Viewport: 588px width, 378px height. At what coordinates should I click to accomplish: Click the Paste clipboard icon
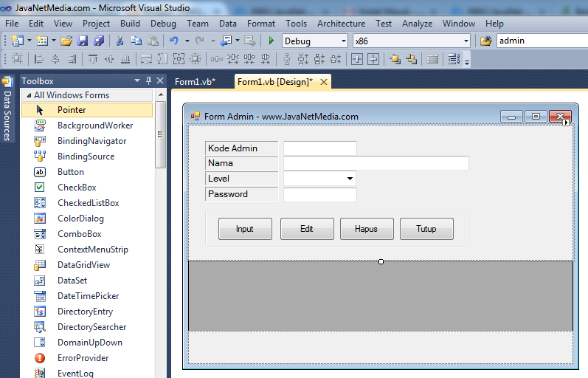(x=152, y=41)
